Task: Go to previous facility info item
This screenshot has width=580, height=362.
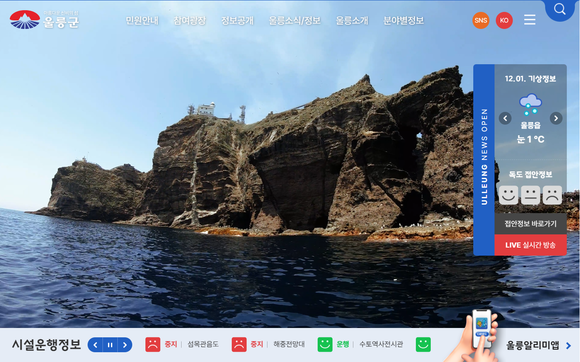Action: 95,345
